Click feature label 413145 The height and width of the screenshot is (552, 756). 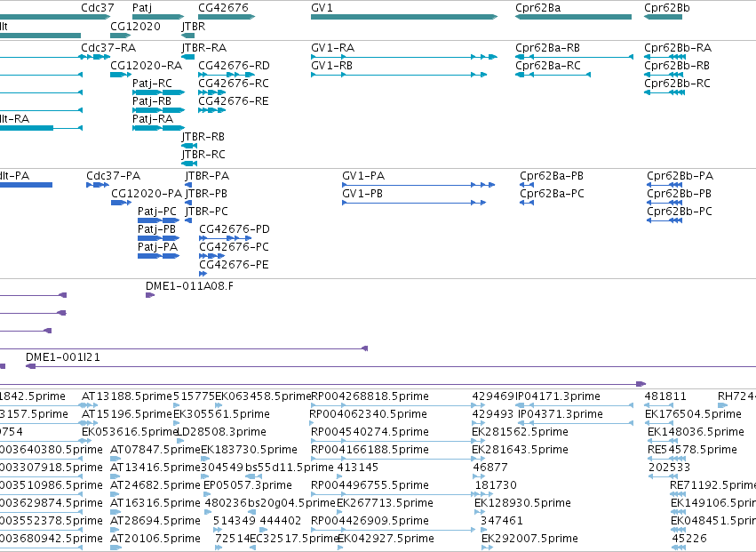(358, 468)
